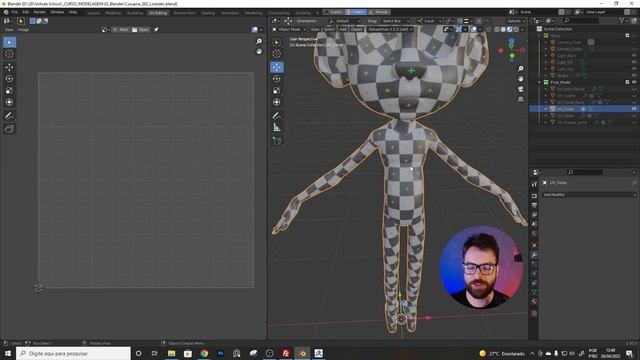The width and height of the screenshot is (640, 360).
Task: Toggle the camera view icon in viewport
Action: (x=520, y=89)
